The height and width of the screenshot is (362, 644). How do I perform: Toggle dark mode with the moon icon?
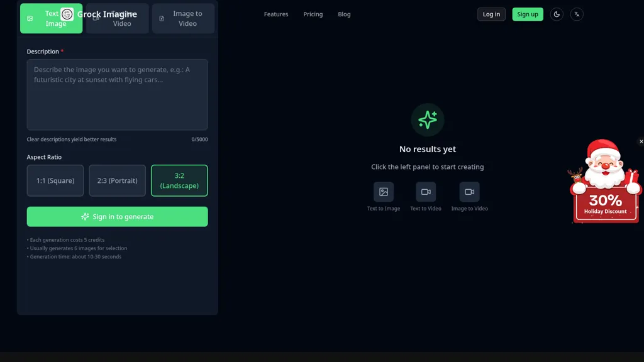tap(557, 14)
